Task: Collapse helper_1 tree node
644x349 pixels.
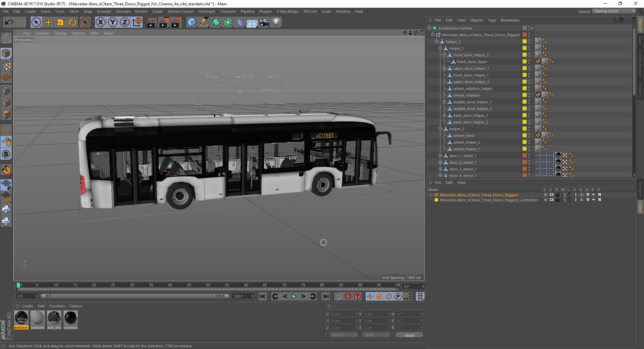Action: pos(440,48)
